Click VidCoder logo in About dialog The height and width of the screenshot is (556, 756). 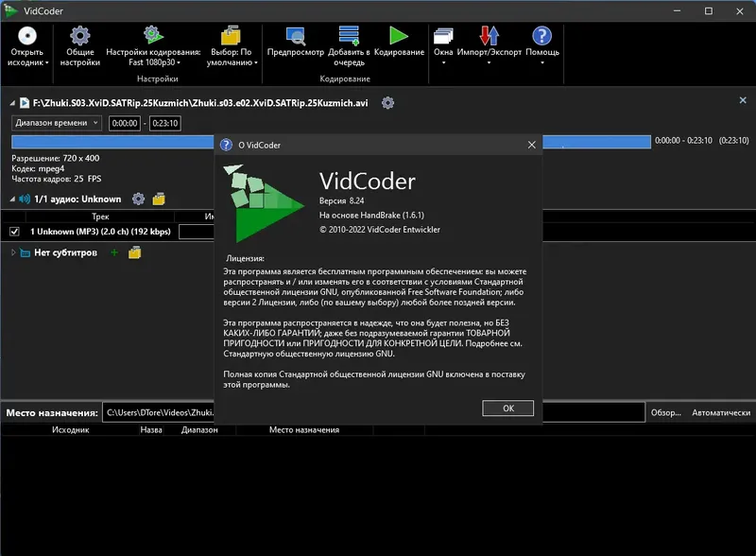(264, 203)
